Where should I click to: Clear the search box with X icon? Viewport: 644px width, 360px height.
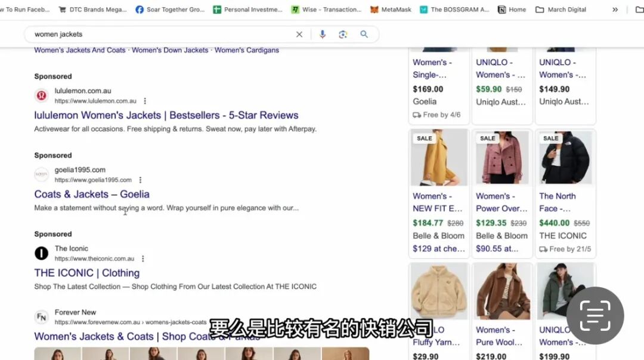[x=299, y=35]
